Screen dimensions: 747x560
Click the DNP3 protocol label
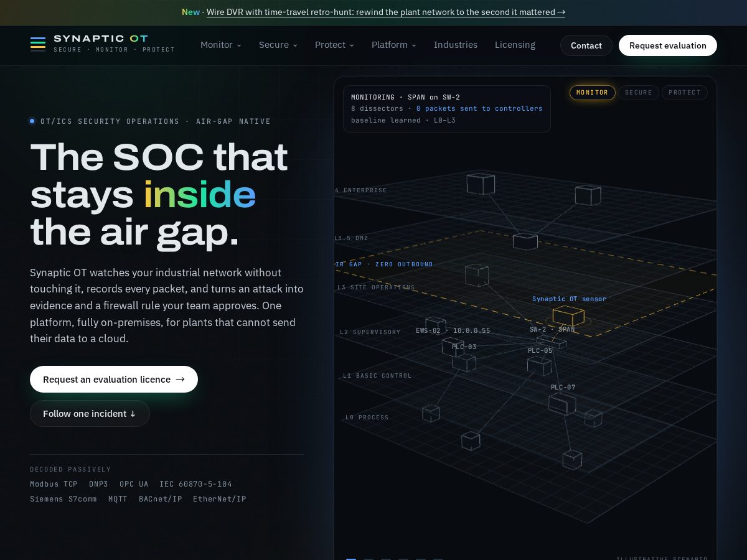pyautogui.click(x=98, y=484)
